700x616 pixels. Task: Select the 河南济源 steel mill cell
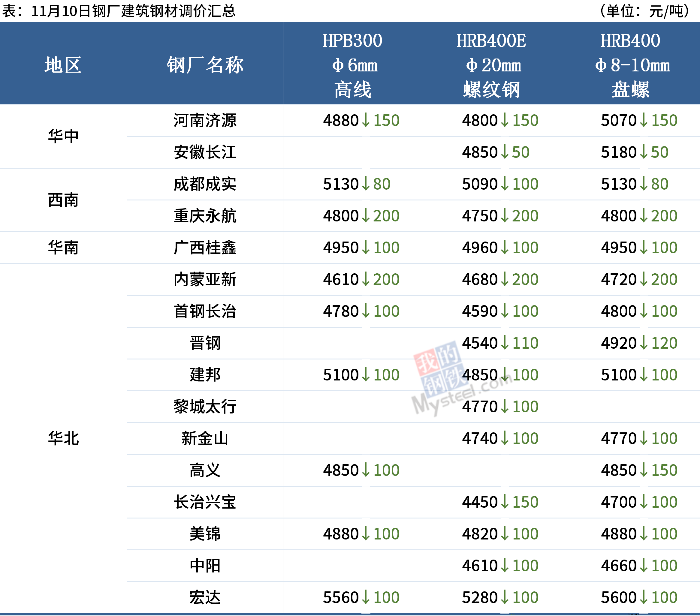click(205, 121)
